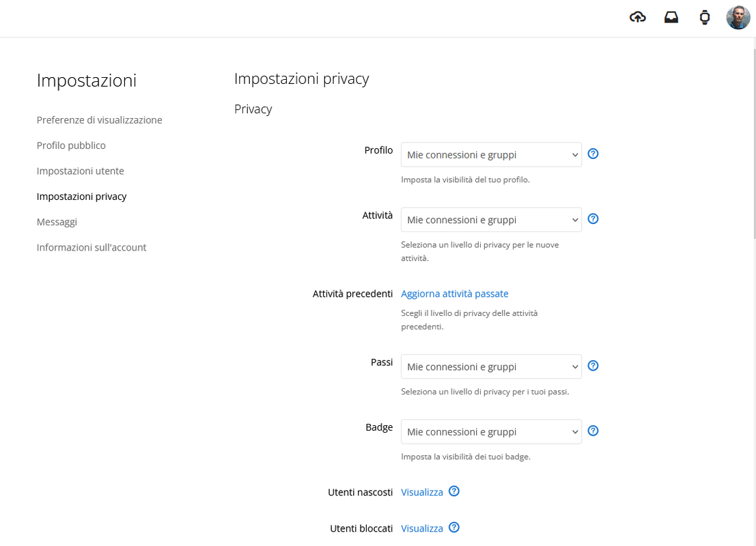Open Messaggi settings
This screenshot has height=546, width=756.
(x=57, y=222)
